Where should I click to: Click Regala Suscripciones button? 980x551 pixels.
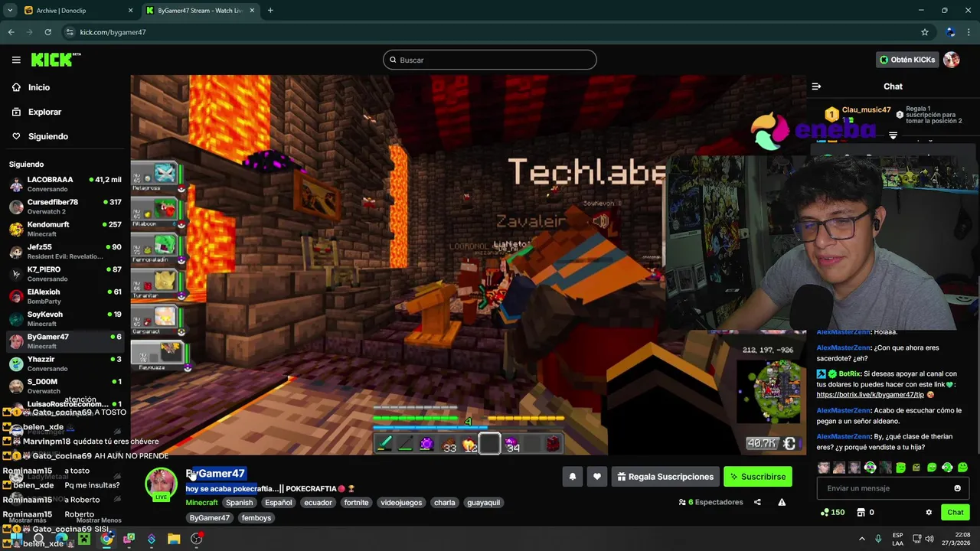[665, 477]
